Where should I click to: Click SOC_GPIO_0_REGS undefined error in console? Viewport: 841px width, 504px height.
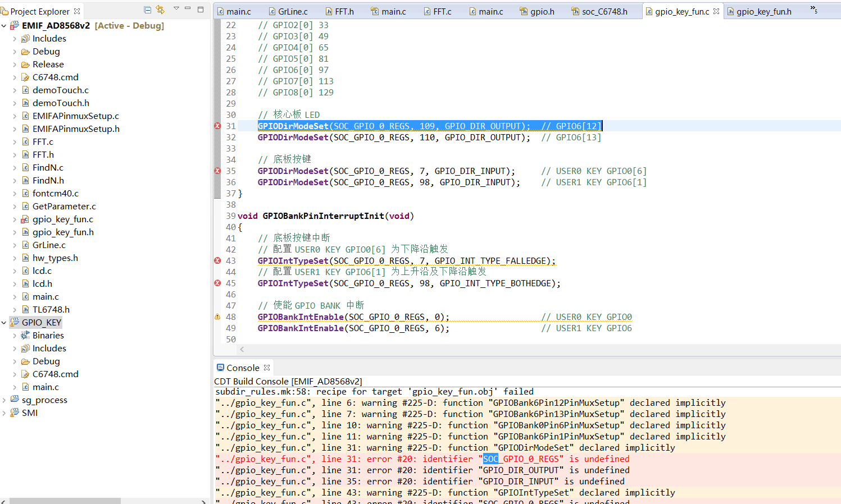click(421, 459)
